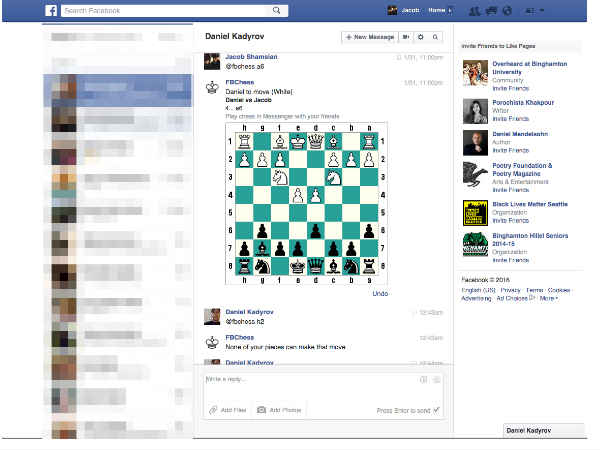Viewport: 600px width, 450px height.
Task: Click the Cookies footer link
Action: [559, 290]
